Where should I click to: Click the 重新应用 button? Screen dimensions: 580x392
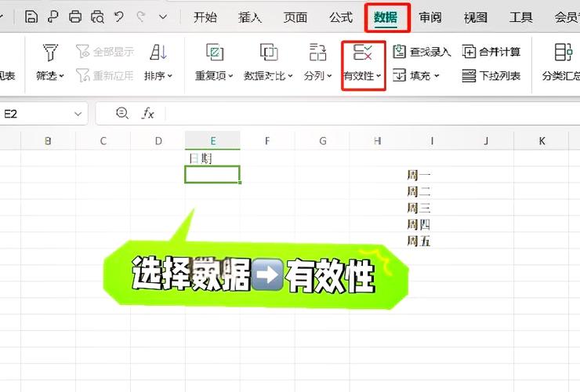click(105, 75)
